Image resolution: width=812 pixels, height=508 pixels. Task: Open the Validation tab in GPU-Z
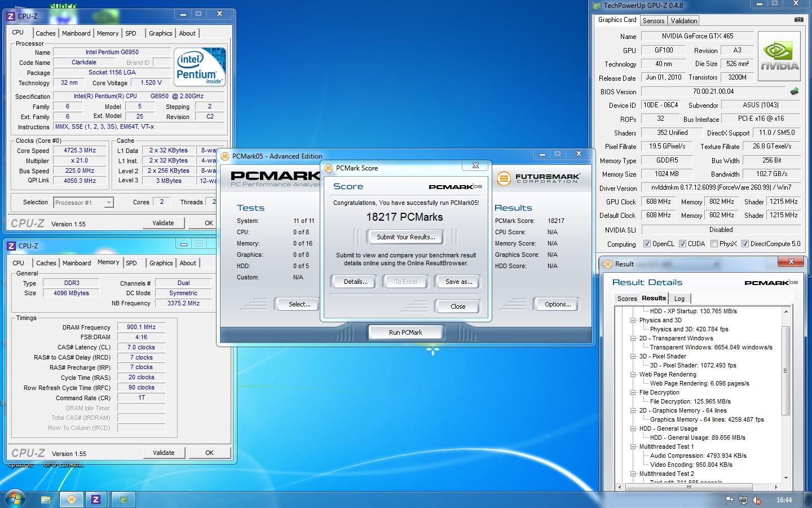[684, 21]
